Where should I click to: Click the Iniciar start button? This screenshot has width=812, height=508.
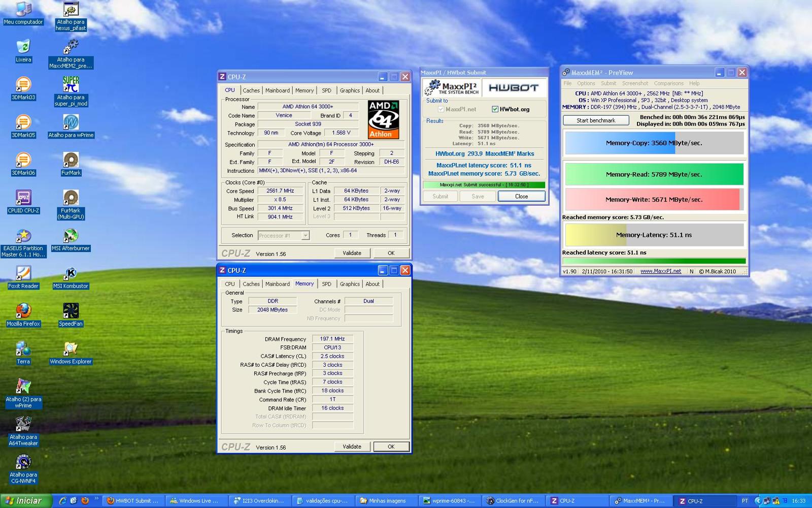click(25, 501)
